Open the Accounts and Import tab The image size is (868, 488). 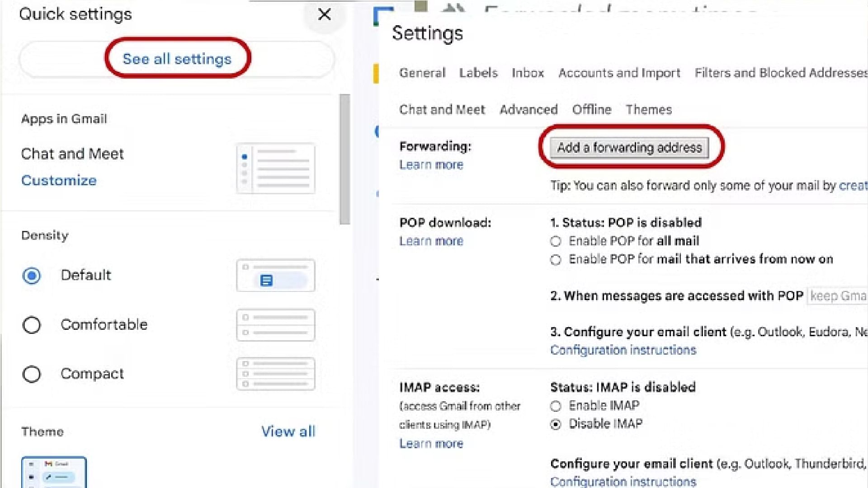619,73
